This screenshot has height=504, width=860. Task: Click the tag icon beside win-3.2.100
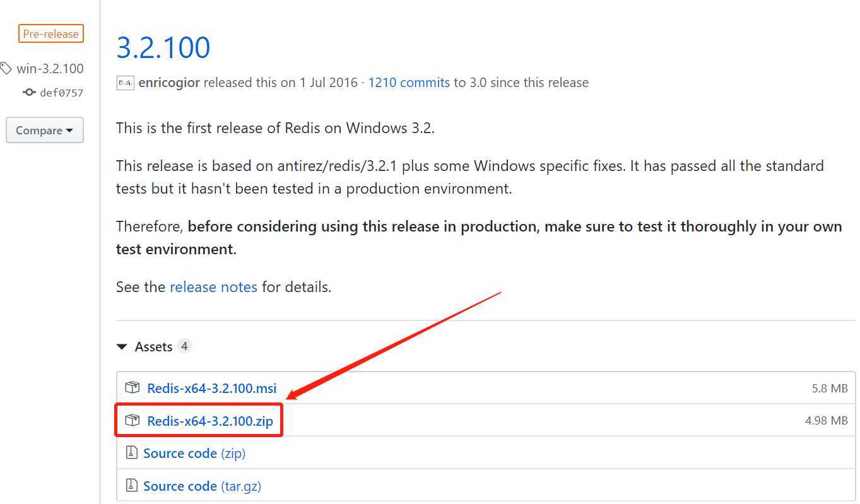click(6, 68)
